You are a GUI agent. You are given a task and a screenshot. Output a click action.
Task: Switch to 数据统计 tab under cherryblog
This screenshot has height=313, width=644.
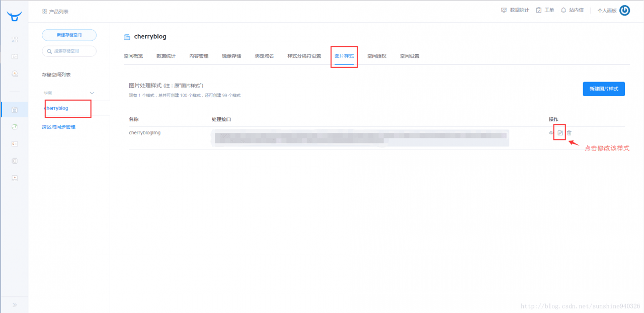(x=166, y=56)
